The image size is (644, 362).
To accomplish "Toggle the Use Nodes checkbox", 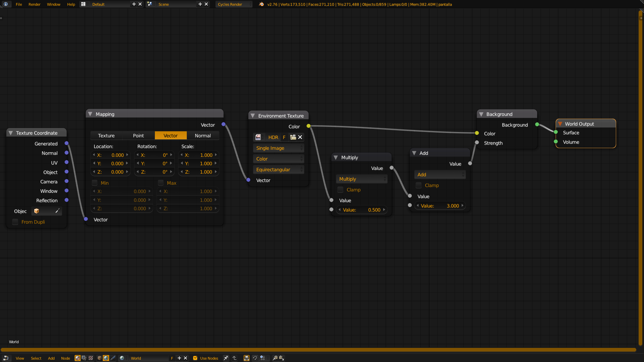I will tap(195, 358).
